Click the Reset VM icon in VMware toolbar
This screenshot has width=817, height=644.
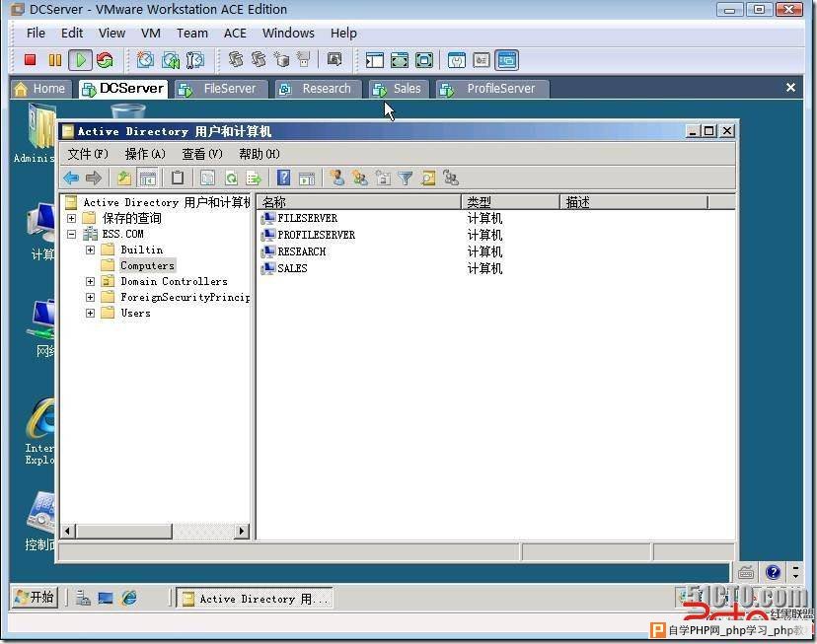pos(105,60)
